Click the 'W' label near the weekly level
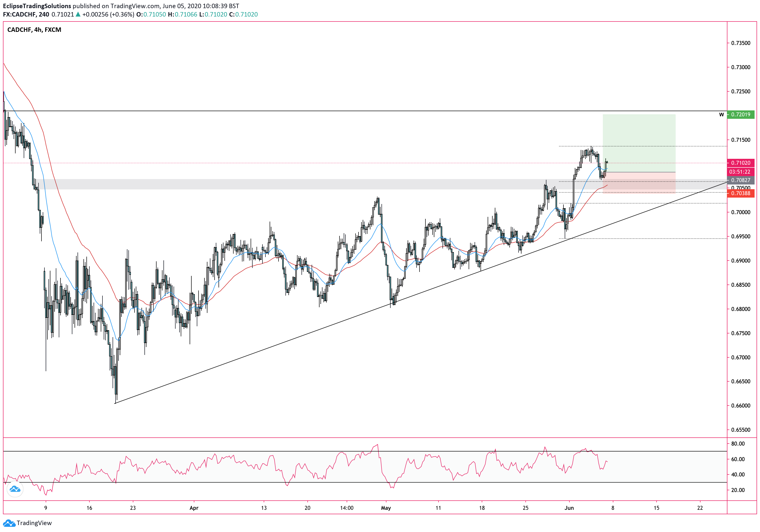The width and height of the screenshot is (760, 532). click(x=721, y=115)
